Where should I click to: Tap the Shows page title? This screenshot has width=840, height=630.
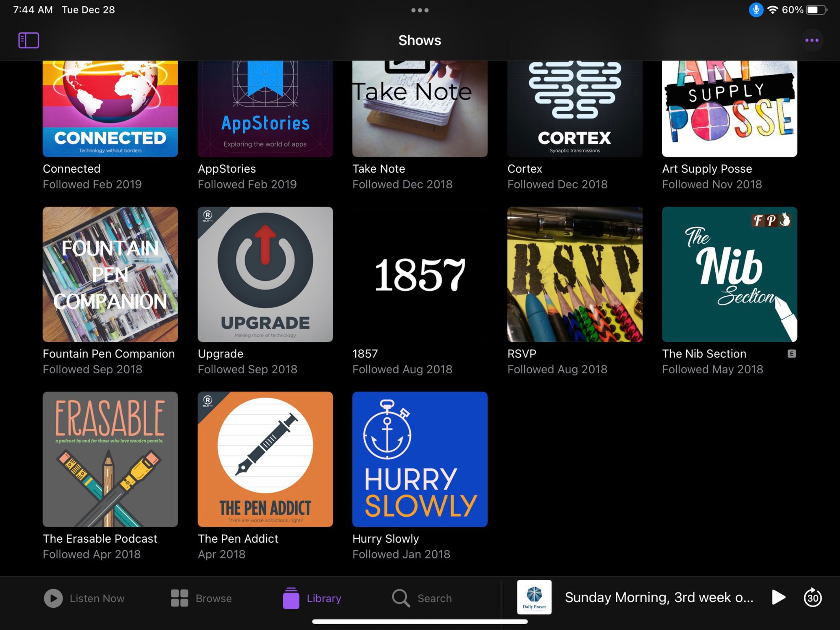coord(420,40)
